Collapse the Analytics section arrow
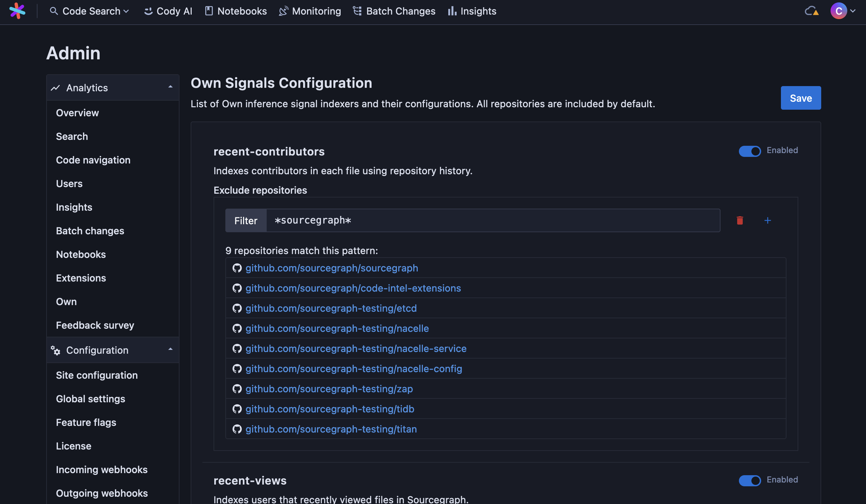This screenshot has width=866, height=504. pos(170,87)
